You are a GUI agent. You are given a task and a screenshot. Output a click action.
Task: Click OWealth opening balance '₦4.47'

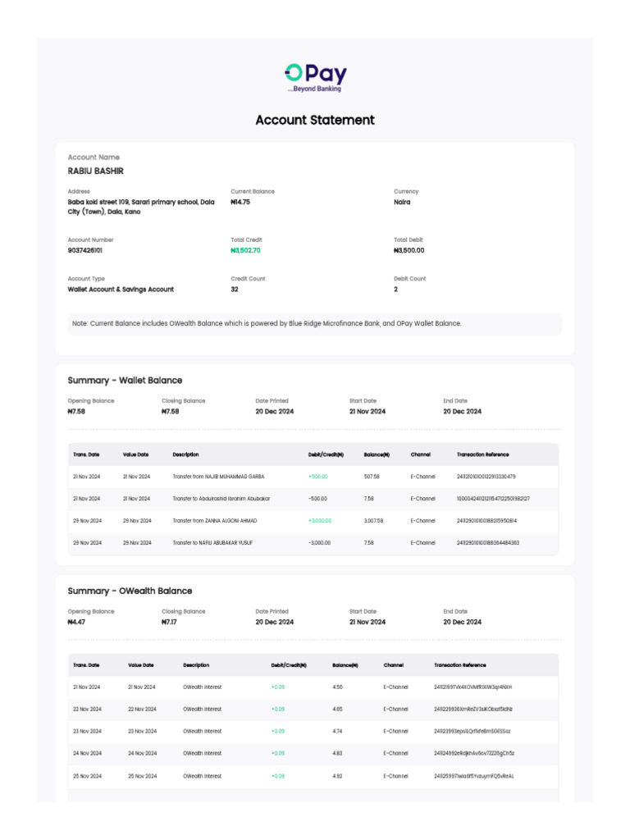pyautogui.click(x=76, y=622)
